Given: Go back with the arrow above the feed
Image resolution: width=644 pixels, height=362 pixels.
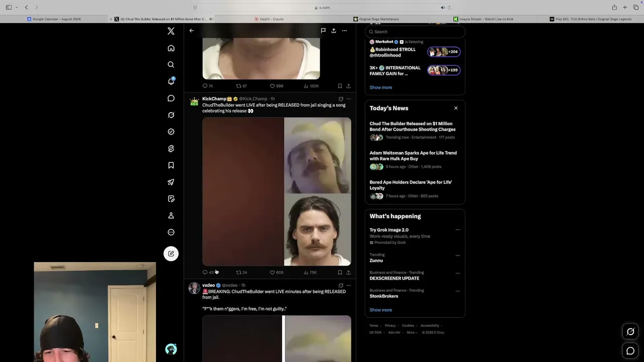Looking at the screenshot, I should click(191, 31).
